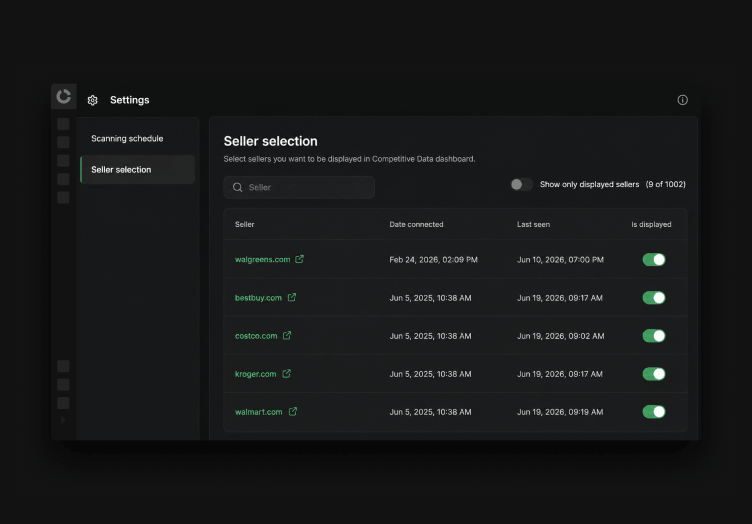Switch off walmart.com displayed toggle
Image resolution: width=752 pixels, height=524 pixels.
click(654, 412)
